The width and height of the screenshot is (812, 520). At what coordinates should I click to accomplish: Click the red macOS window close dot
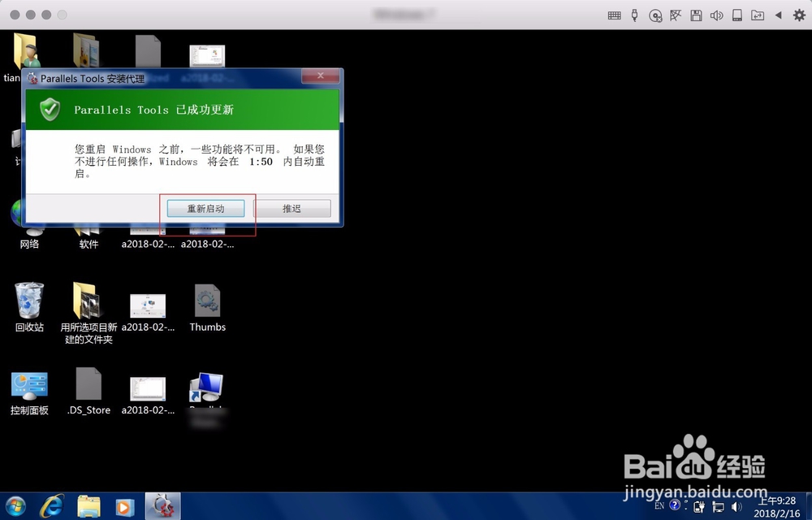(15, 15)
